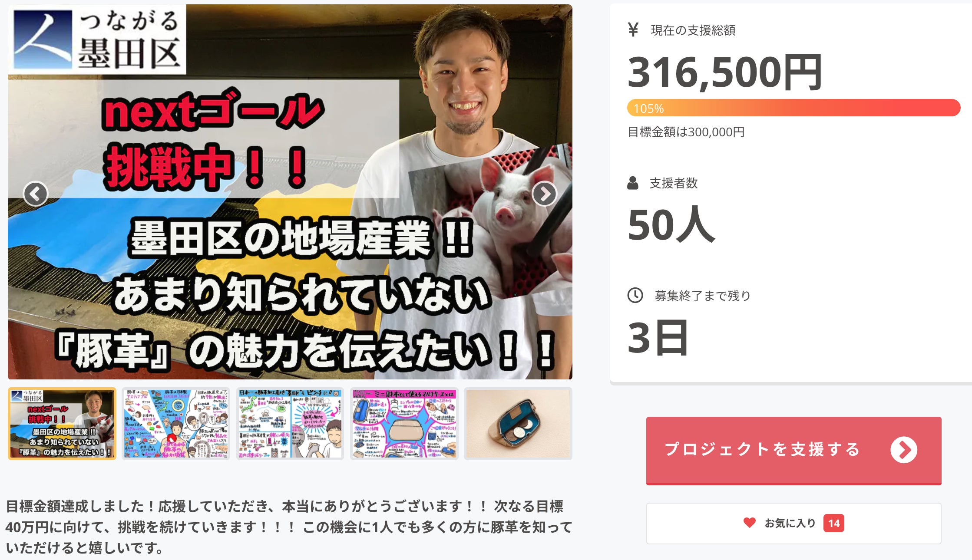Screen dimensions: 972x560
Task: Click the arrow circle in support button
Action: [903, 450]
